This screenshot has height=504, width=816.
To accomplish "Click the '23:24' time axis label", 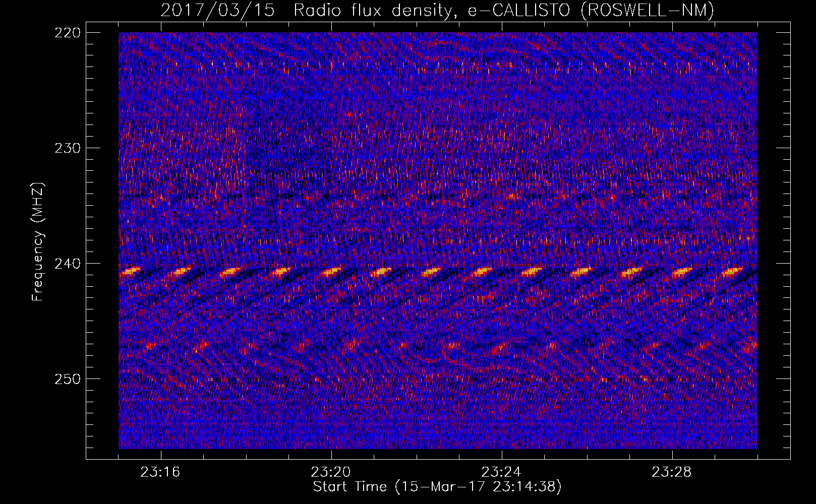I will click(x=501, y=472).
